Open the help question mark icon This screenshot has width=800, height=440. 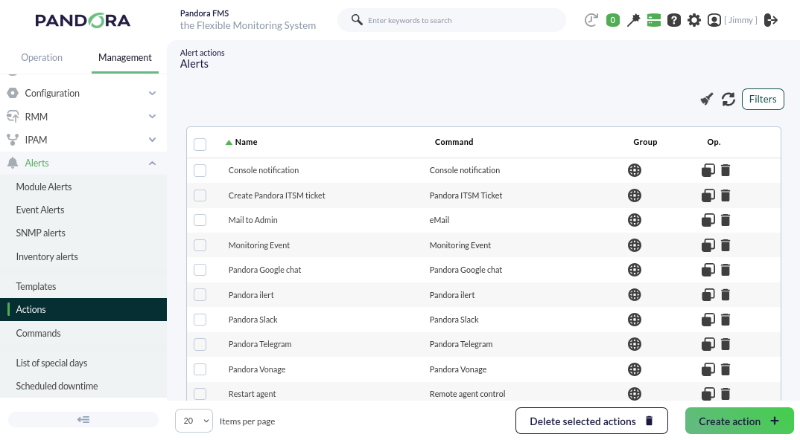[x=674, y=20]
